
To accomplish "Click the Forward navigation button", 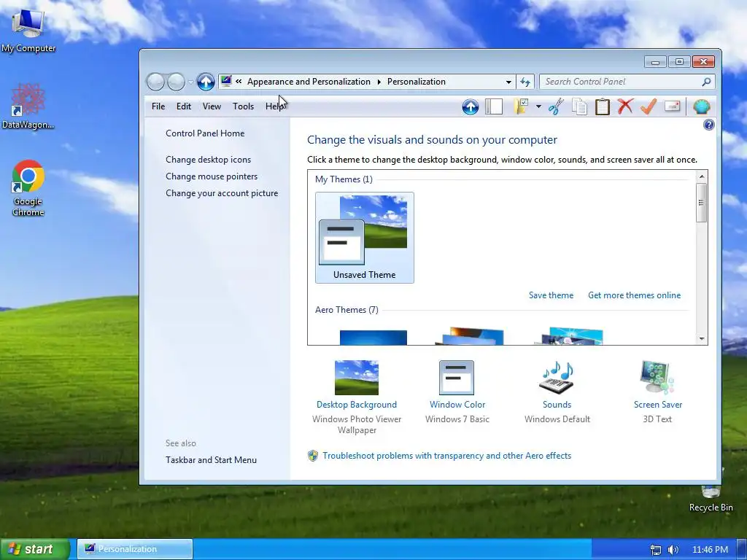I will pos(177,82).
